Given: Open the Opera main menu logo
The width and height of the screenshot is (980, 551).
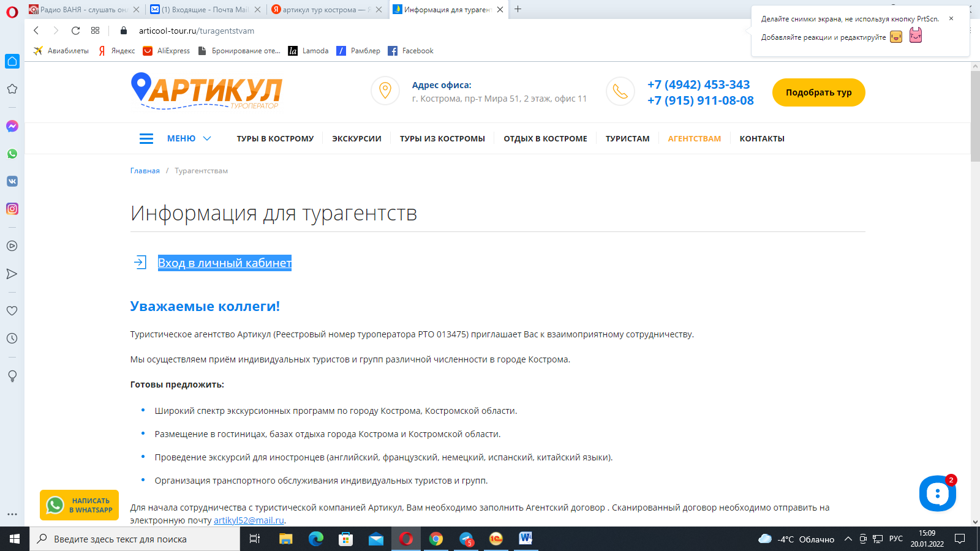Looking at the screenshot, I should point(12,11).
